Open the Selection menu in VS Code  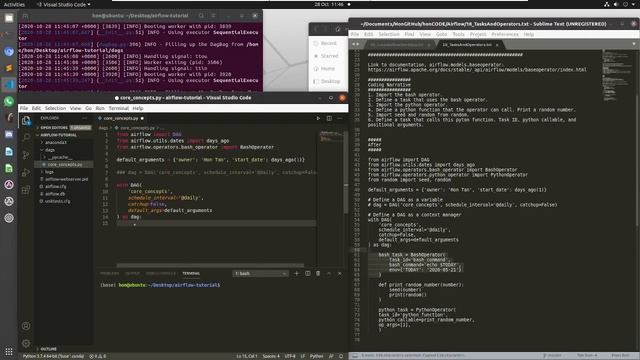pos(55,108)
